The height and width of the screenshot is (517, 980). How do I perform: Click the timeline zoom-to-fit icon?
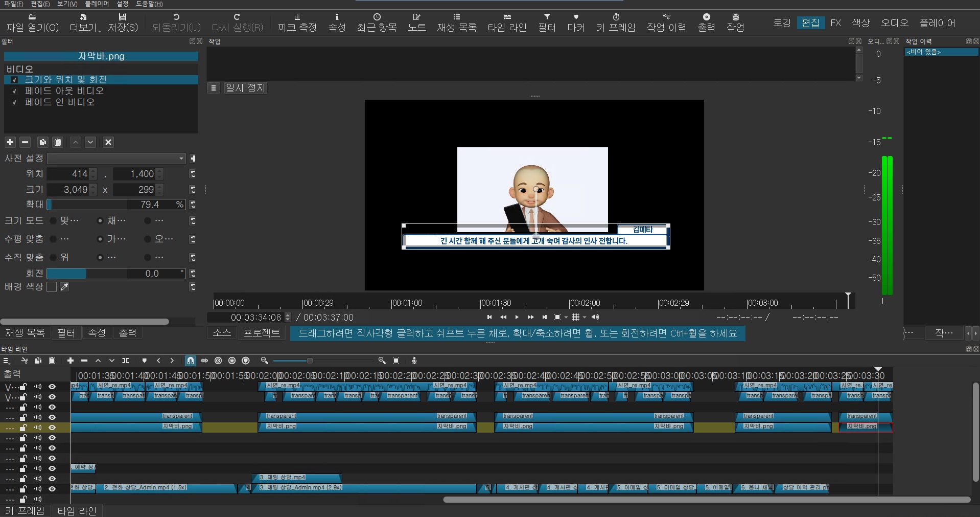(396, 361)
